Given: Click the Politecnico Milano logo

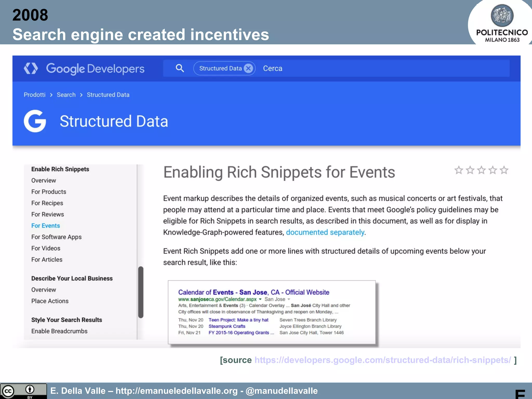Looking at the screenshot, I should (502, 23).
